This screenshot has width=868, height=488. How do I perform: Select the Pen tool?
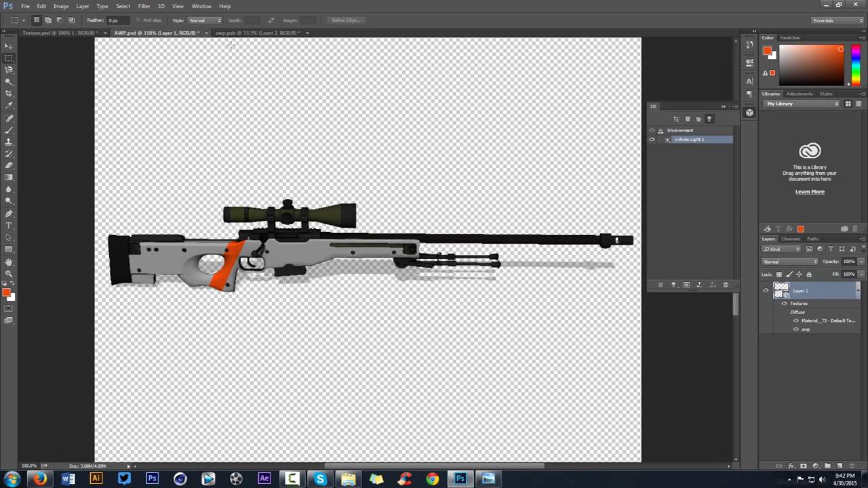9,213
